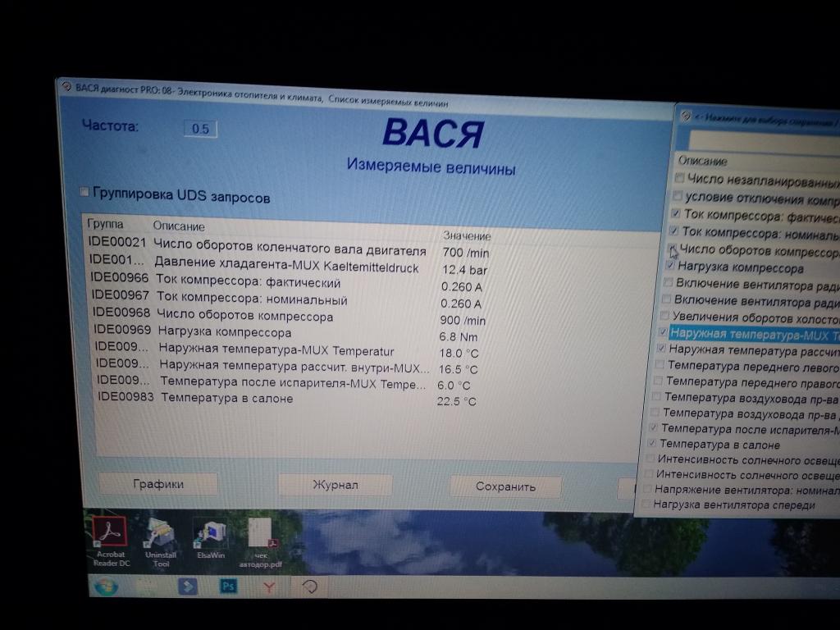Image resolution: width=840 pixels, height=630 pixels.
Task: Open Графики button
Action: 158,484
